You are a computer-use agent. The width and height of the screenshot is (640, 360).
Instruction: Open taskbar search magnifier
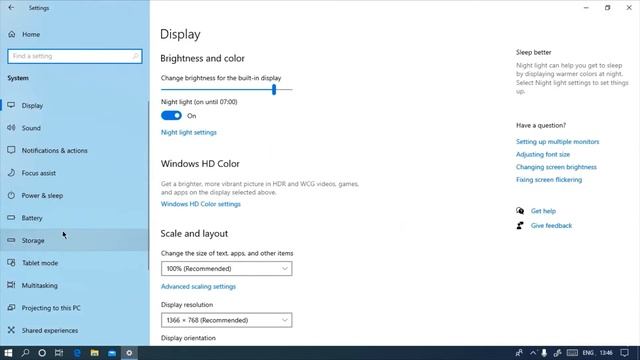(x=25, y=353)
